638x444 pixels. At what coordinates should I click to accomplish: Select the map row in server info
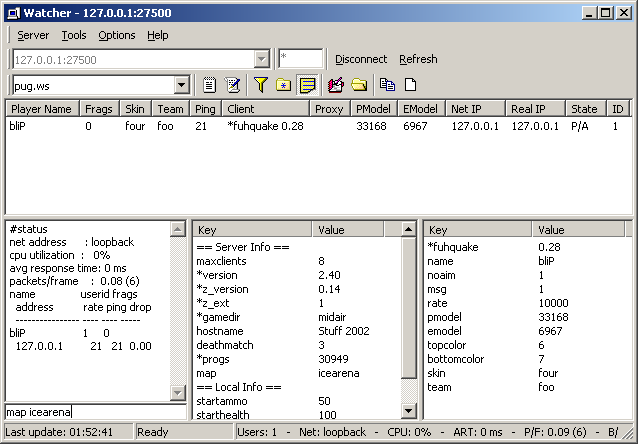[297, 373]
